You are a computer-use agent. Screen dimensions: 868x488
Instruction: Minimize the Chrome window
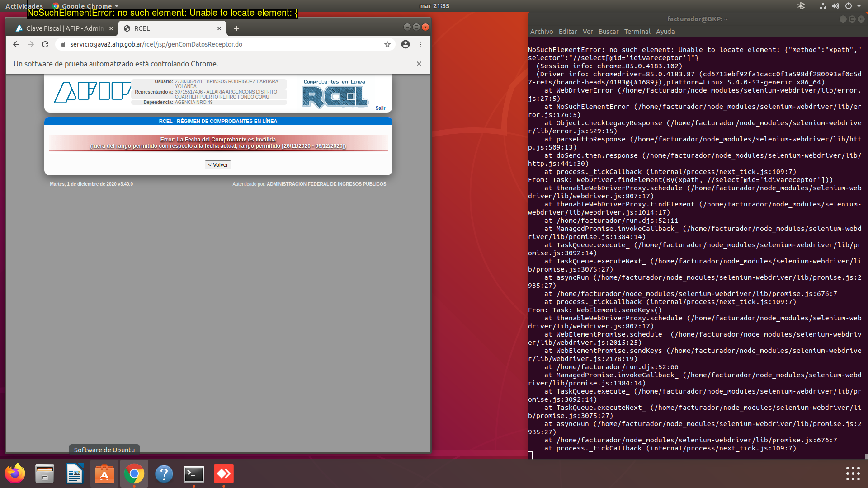point(407,27)
